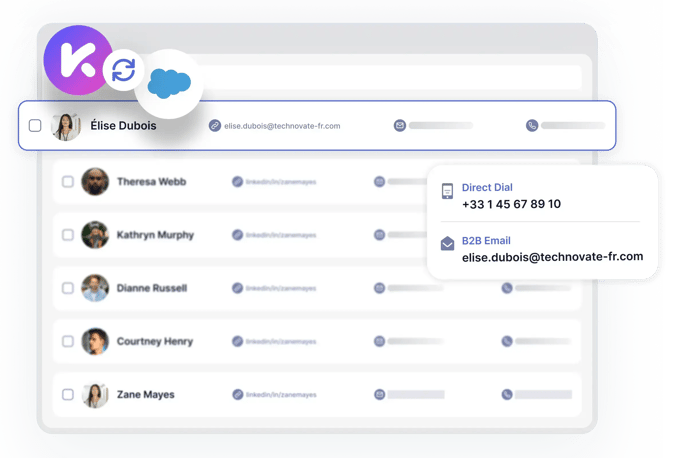This screenshot has width=687, height=458.
Task: Click the B2B Email envelope icon
Action: 447,243
